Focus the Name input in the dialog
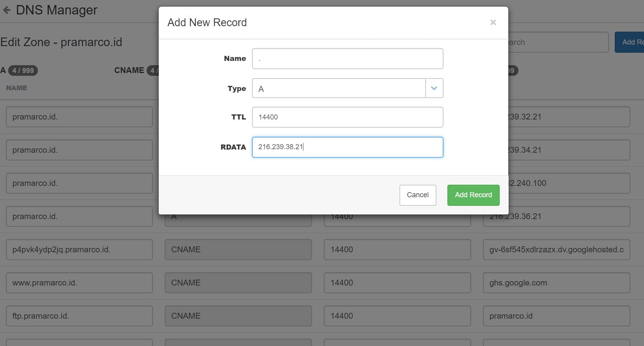Image resolution: width=644 pixels, height=346 pixels. click(x=347, y=59)
